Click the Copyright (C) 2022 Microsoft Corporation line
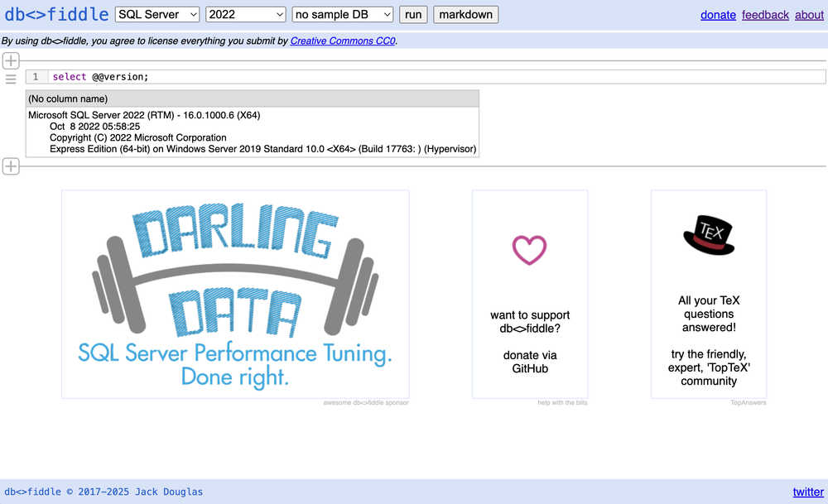Screen dimensions: 828x504 pos(137,137)
